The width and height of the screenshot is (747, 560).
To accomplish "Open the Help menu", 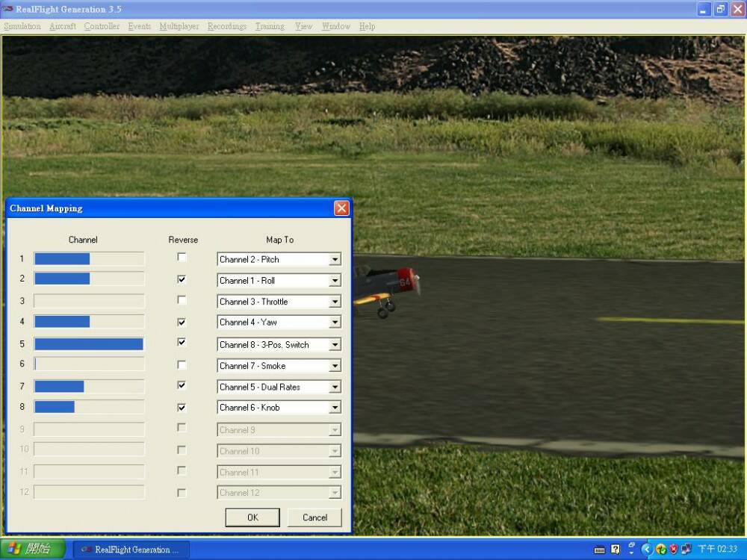I will tap(367, 26).
